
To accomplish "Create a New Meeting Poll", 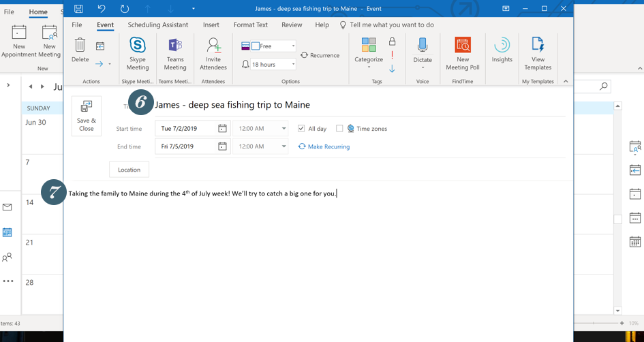I will (463, 53).
